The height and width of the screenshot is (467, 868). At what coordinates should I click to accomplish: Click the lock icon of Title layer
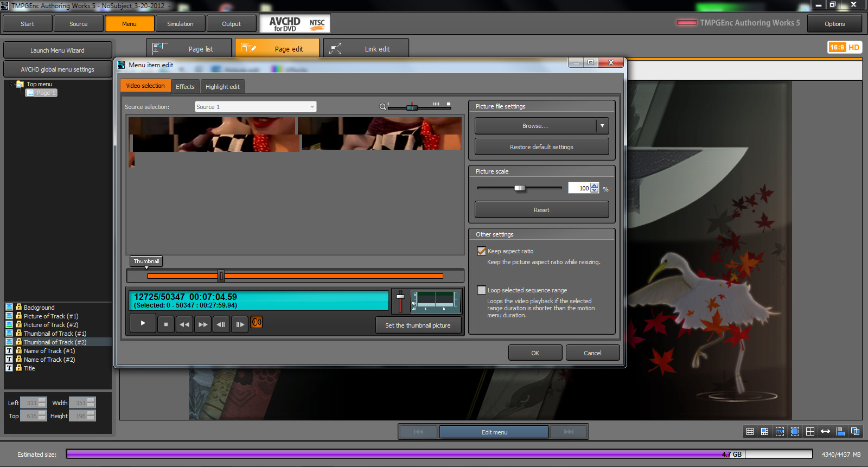click(19, 368)
